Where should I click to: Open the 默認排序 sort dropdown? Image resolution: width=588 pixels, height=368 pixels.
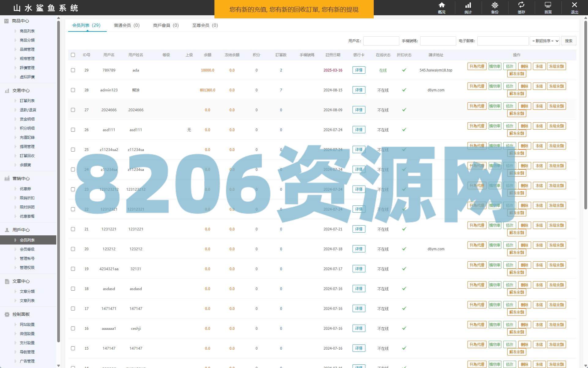click(x=545, y=41)
